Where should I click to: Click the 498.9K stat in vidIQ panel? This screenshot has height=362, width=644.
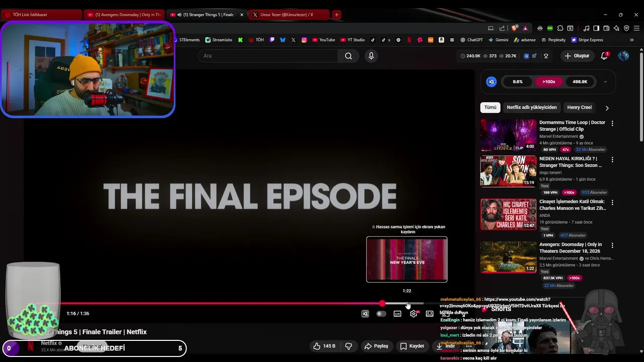pos(580,81)
